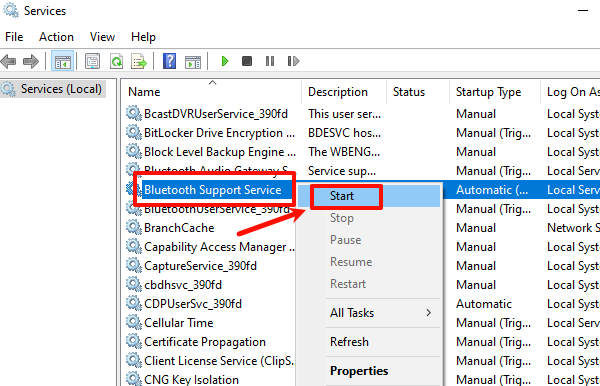
Task: Select the Certificate Propagation service name
Action: coord(205,342)
